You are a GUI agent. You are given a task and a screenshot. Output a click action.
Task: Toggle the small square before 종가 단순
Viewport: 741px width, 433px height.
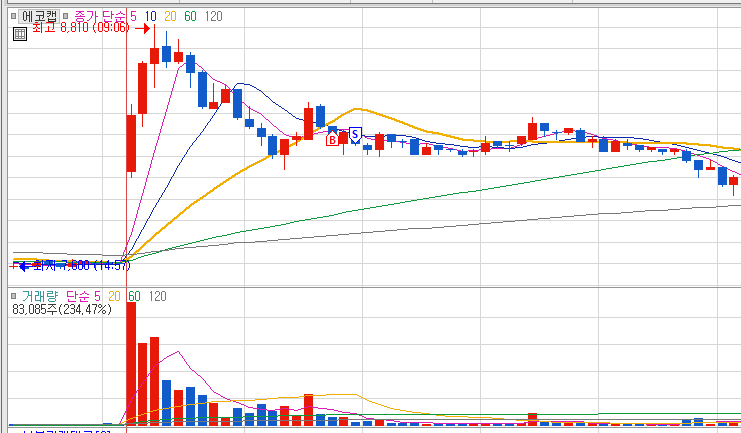tap(66, 16)
